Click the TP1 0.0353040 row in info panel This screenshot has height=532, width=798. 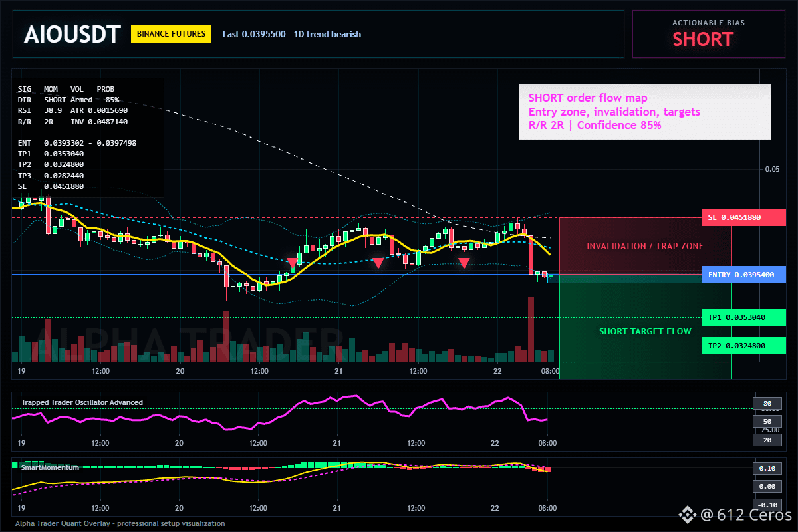[x=51, y=153]
